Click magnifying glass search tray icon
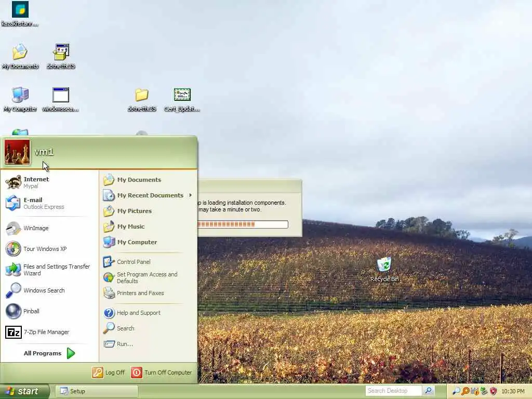The width and height of the screenshot is (532, 399). click(x=456, y=391)
